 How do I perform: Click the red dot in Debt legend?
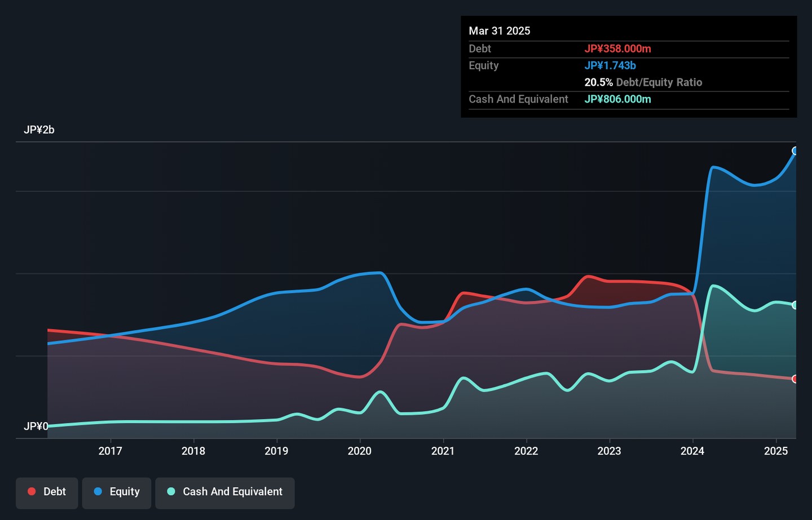(32, 492)
